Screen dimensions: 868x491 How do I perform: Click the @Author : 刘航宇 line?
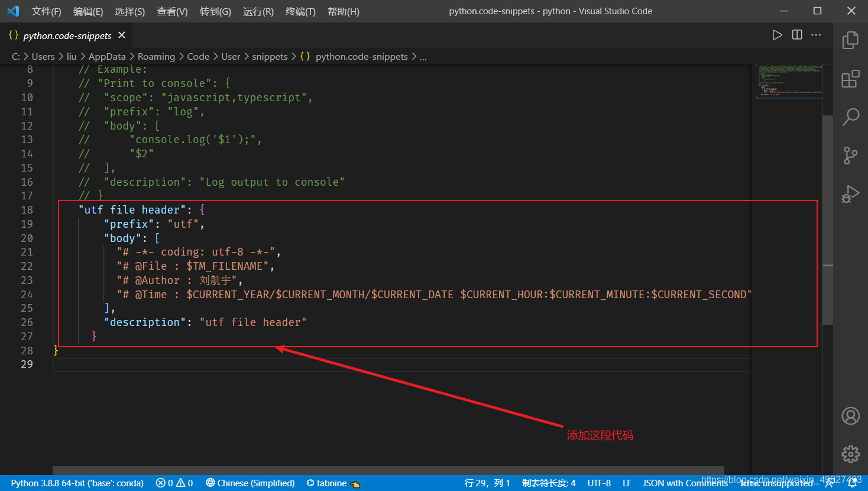pos(180,280)
